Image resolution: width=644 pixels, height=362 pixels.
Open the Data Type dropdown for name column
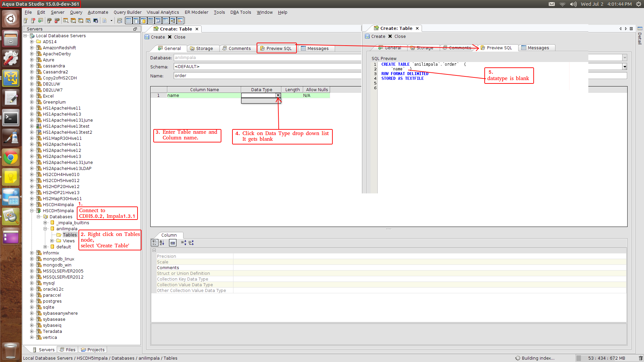click(278, 96)
